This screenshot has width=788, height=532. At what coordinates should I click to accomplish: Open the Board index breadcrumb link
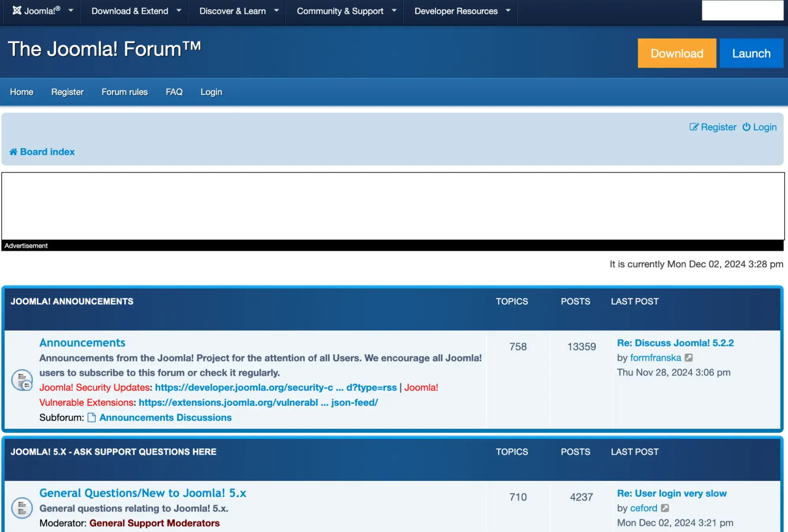click(x=47, y=152)
